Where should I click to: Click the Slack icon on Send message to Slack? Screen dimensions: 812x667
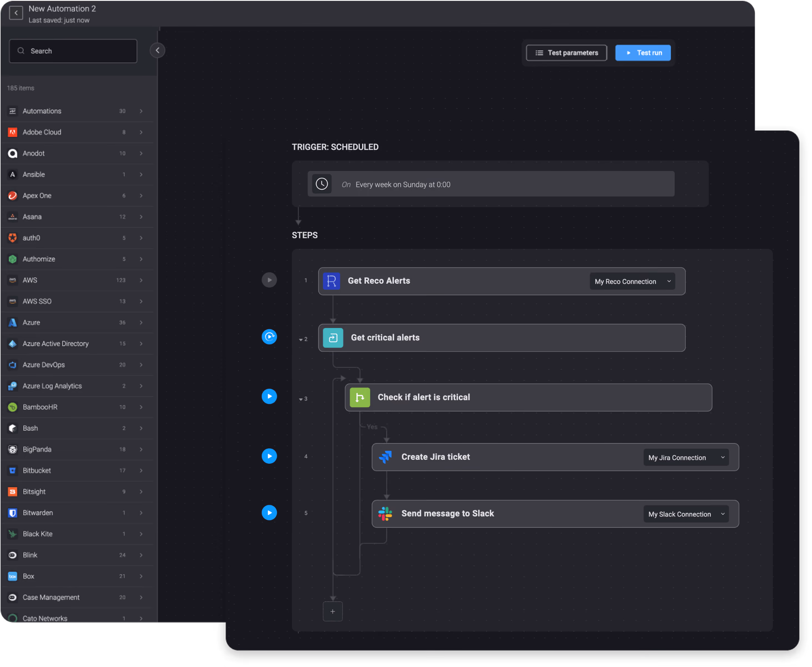386,514
